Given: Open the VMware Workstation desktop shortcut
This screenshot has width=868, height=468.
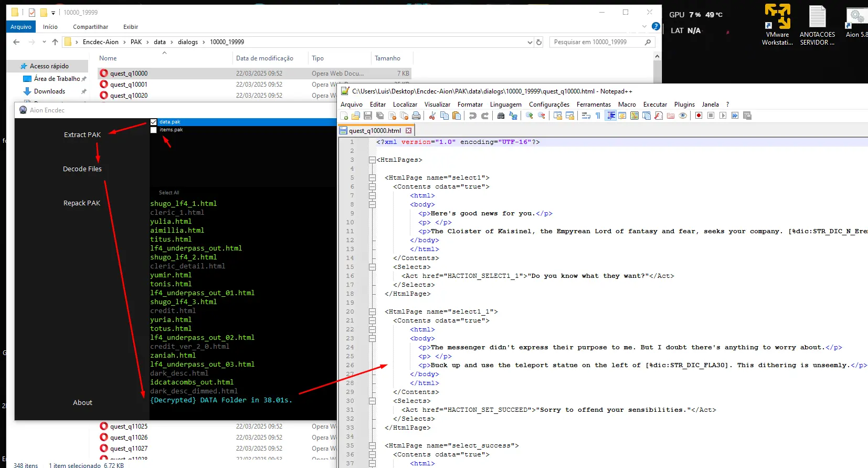Looking at the screenshot, I should pos(777,25).
